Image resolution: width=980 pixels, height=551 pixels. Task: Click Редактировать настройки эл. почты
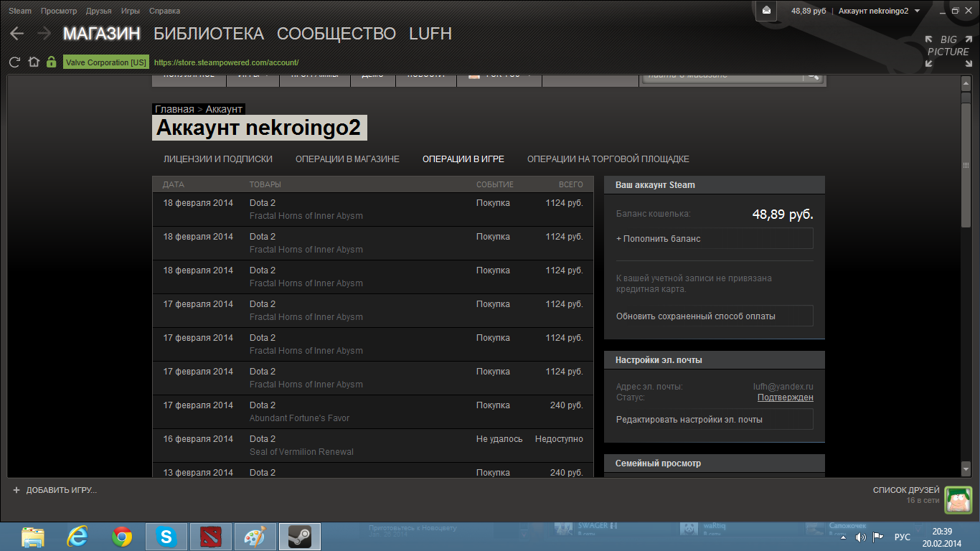pyautogui.click(x=714, y=420)
